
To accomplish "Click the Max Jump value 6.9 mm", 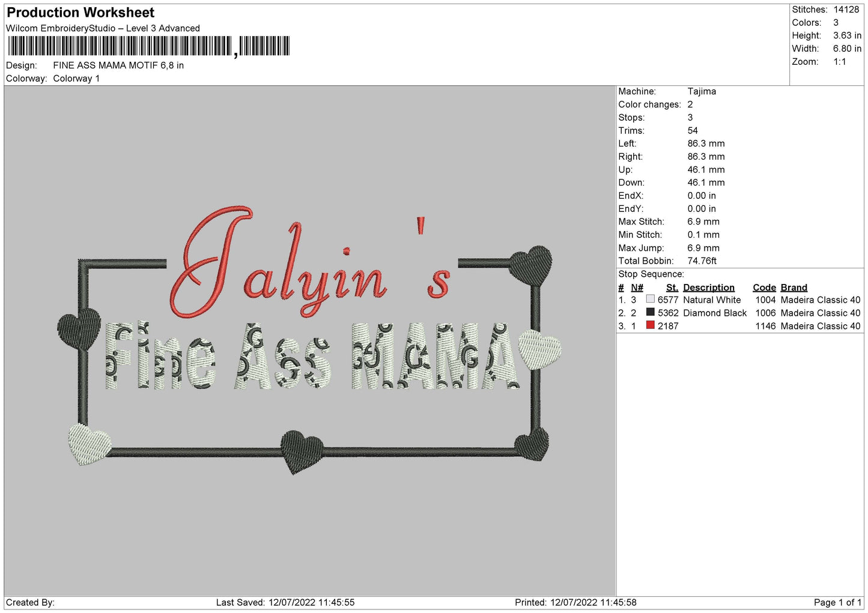I will click(x=703, y=248).
